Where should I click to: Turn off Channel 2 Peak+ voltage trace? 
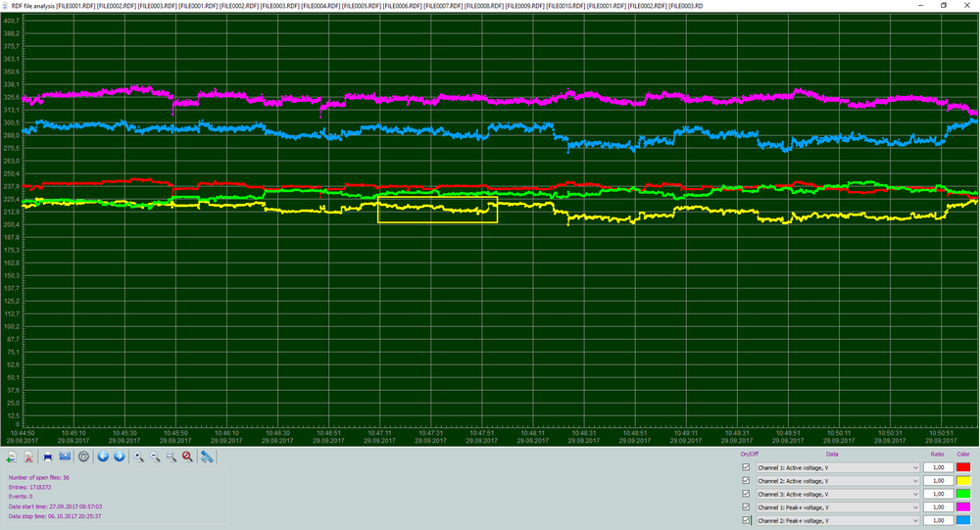tap(746, 520)
